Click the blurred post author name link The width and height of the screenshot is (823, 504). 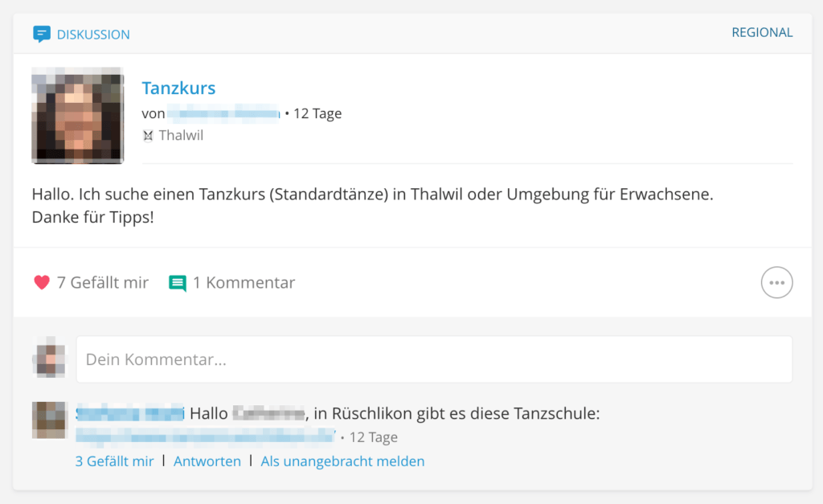point(223,113)
